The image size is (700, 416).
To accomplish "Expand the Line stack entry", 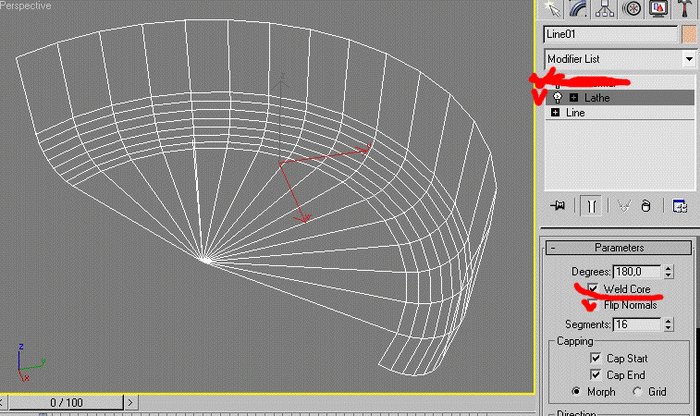I will [x=556, y=113].
